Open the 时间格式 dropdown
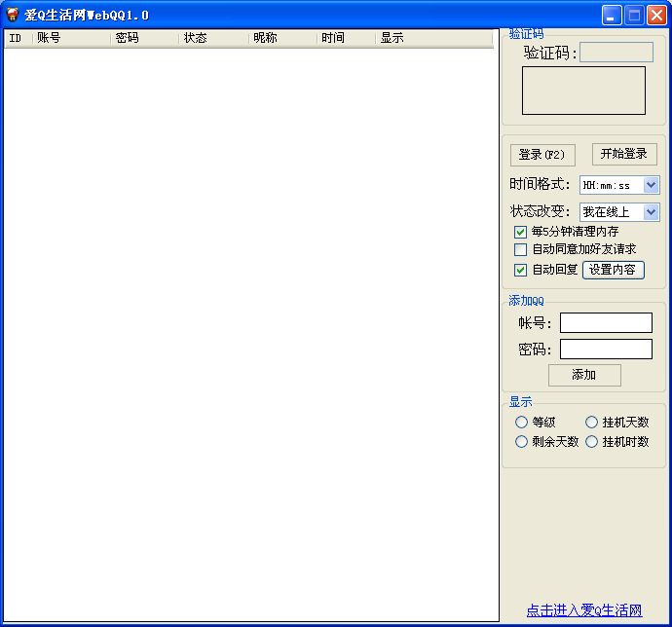The width and height of the screenshot is (672, 627). click(651, 185)
